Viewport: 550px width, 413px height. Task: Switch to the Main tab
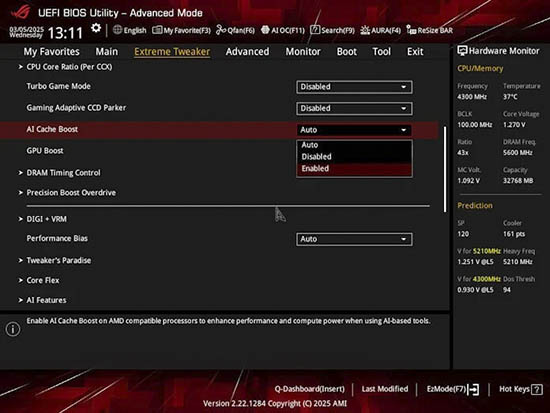[107, 52]
